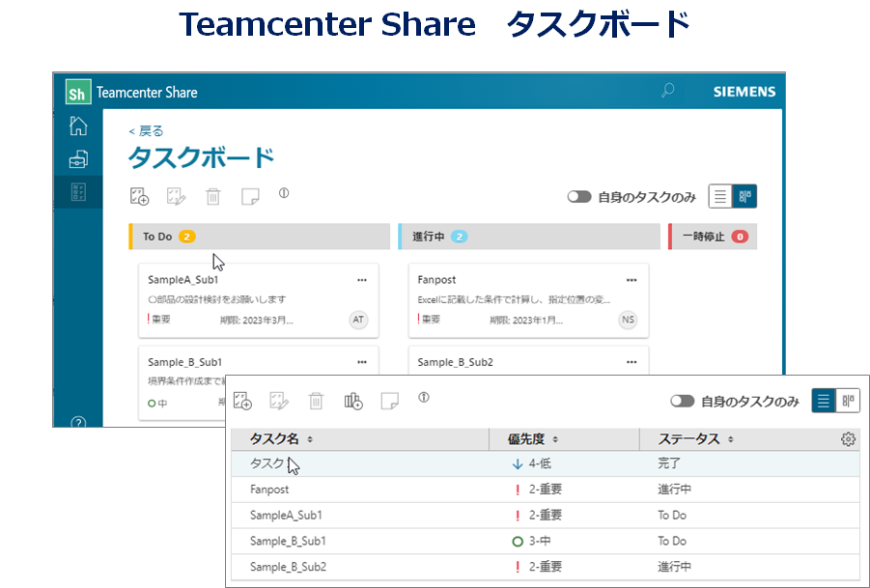Click NS assignee avatar on Fanpost
Image resolution: width=870 pixels, height=588 pixels.
[x=628, y=320]
